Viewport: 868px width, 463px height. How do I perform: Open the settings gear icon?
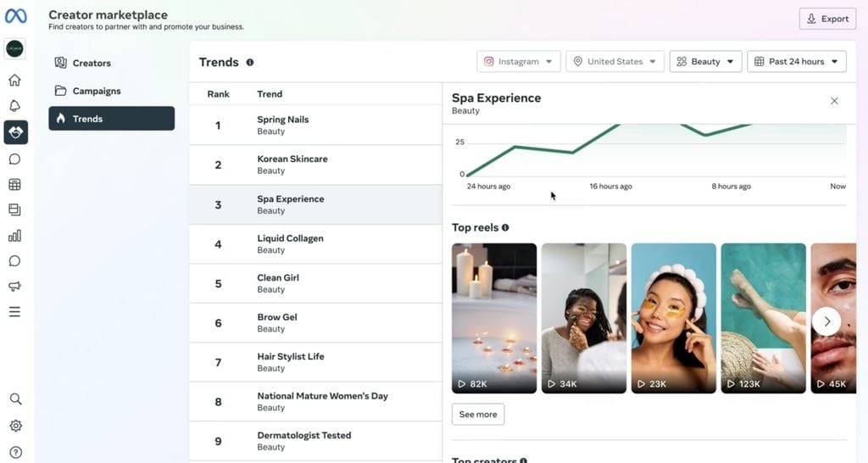click(x=15, y=426)
